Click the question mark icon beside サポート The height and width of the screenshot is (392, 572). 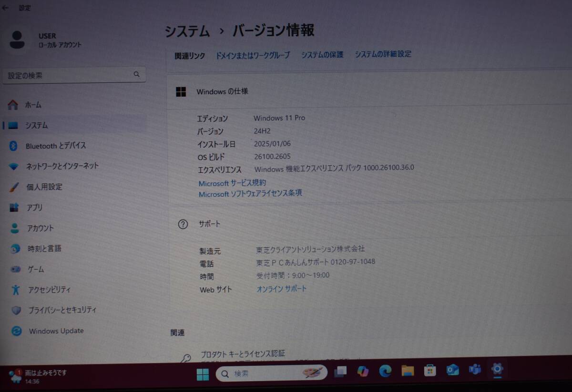[x=183, y=224]
